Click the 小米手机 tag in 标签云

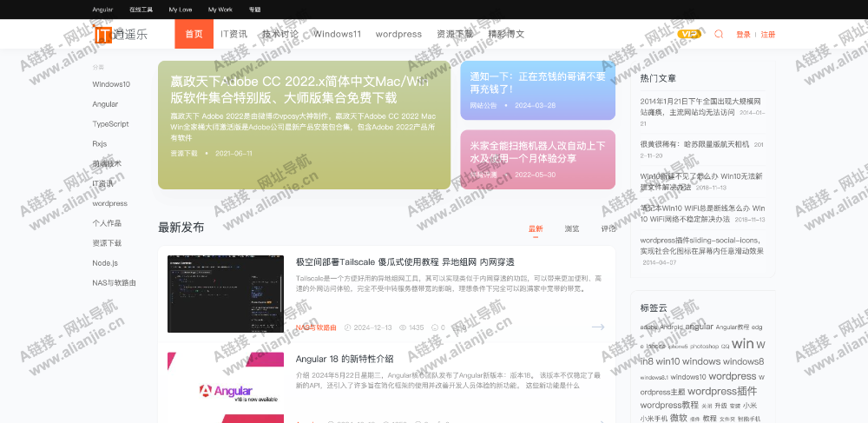pyautogui.click(x=654, y=419)
